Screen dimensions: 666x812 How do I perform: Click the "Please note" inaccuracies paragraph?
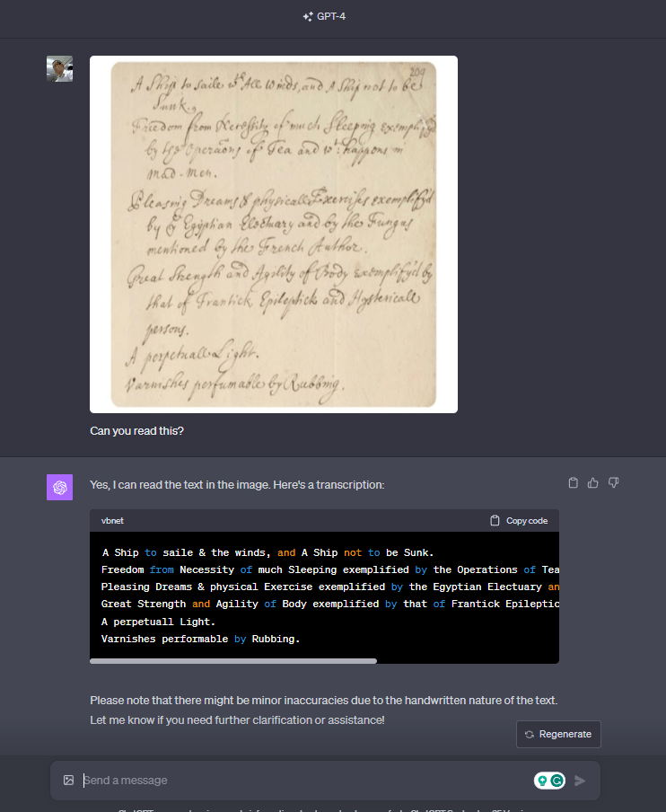323,710
